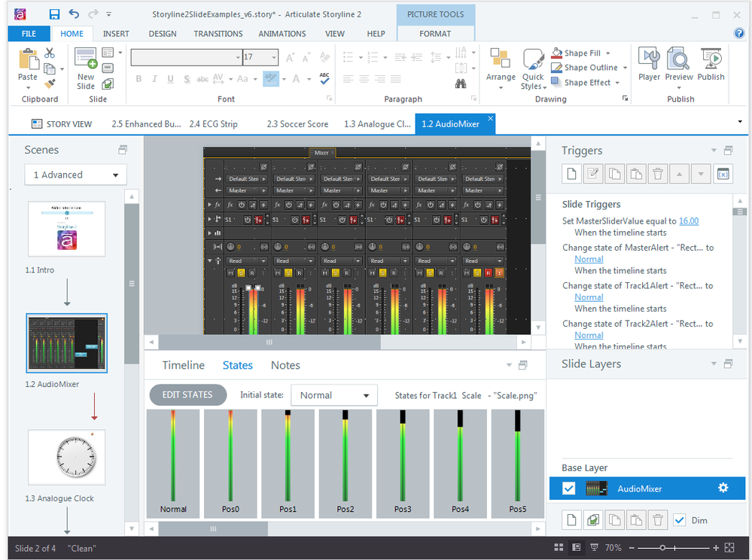Fit slide to window icon
Image resolution: width=752 pixels, height=560 pixels.
tap(729, 547)
